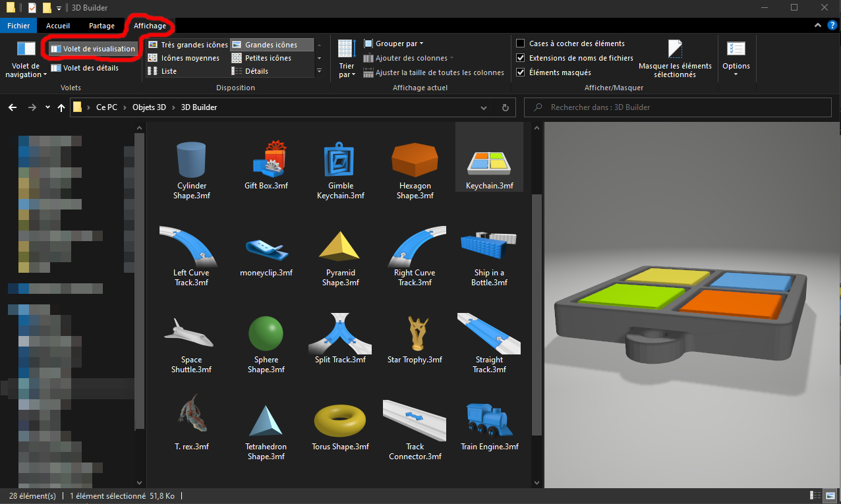The width and height of the screenshot is (841, 504).
Task: Go back with the left arrow
Action: click(13, 107)
